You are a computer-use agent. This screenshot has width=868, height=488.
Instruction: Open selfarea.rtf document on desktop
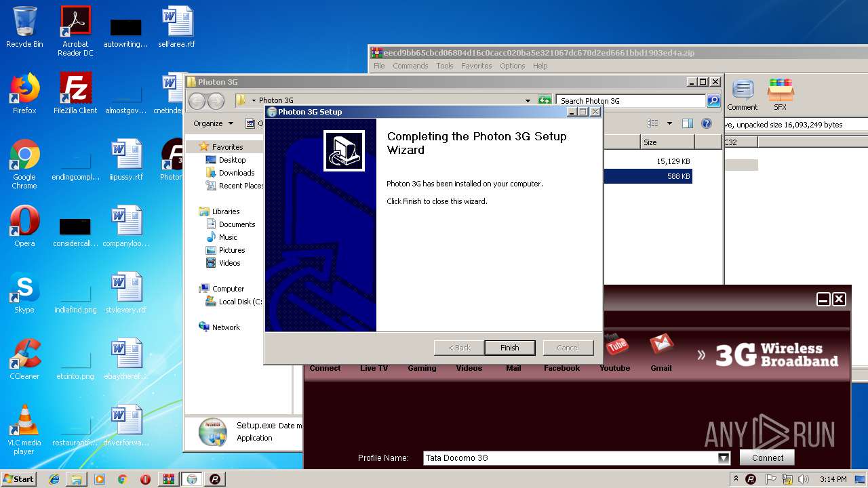point(177,27)
